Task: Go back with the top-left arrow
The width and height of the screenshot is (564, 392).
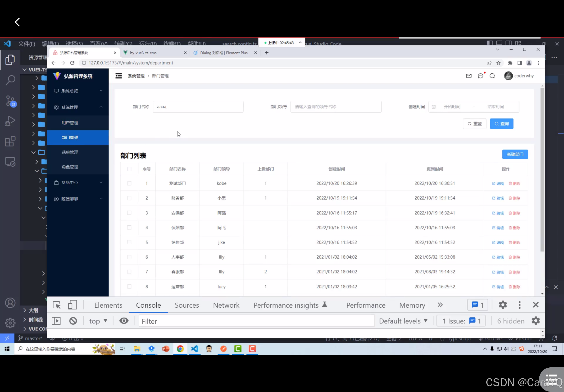Action: coord(17,22)
